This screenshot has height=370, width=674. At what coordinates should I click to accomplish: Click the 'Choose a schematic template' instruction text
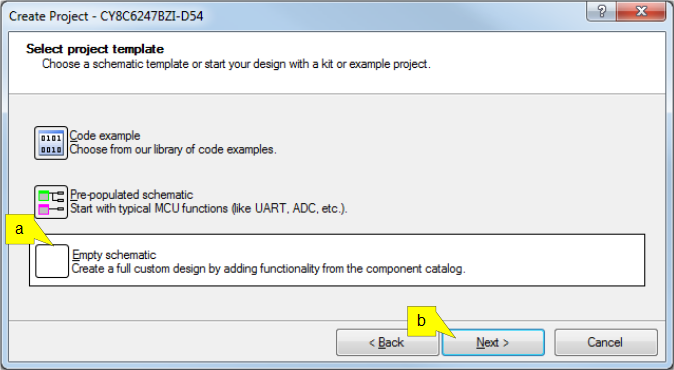(236, 64)
